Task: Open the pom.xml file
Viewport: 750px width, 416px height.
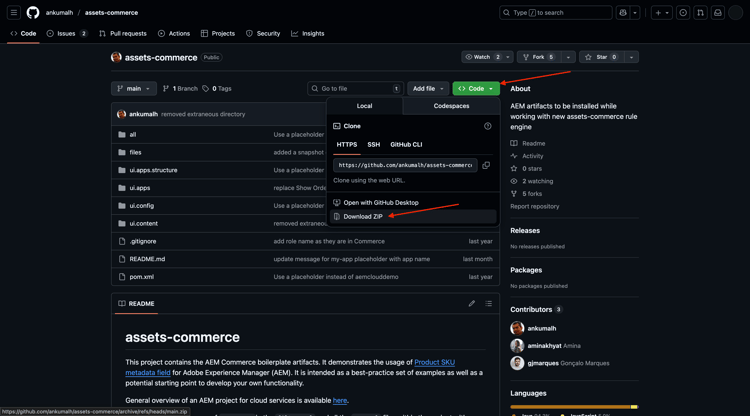Action: click(x=142, y=276)
